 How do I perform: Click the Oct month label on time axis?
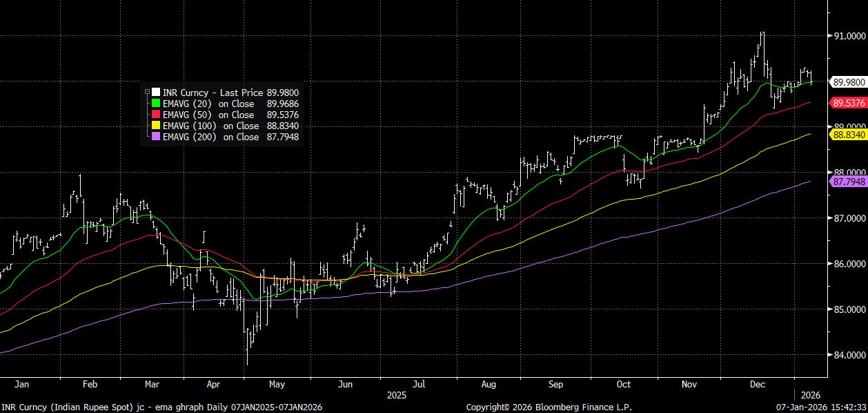[624, 384]
